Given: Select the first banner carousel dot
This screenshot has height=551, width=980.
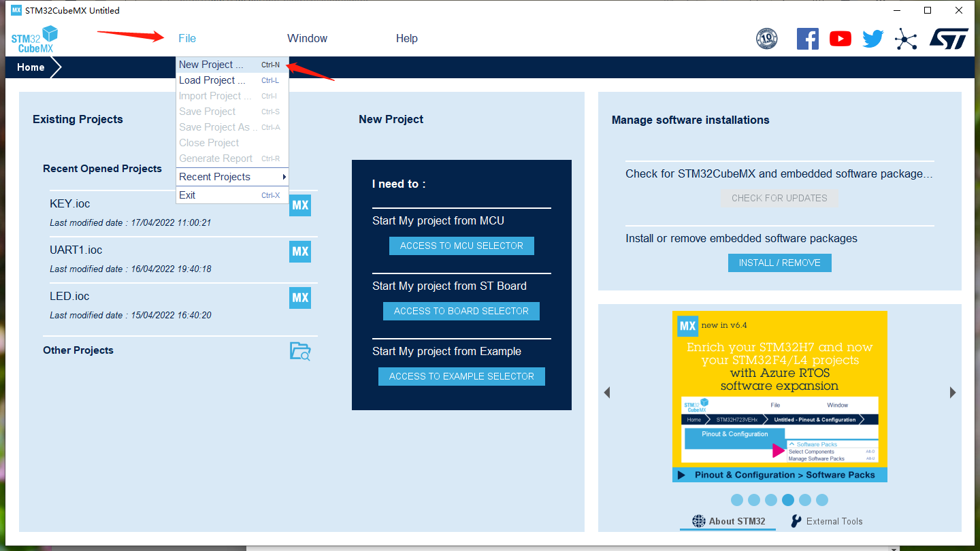Looking at the screenshot, I should coord(737,500).
